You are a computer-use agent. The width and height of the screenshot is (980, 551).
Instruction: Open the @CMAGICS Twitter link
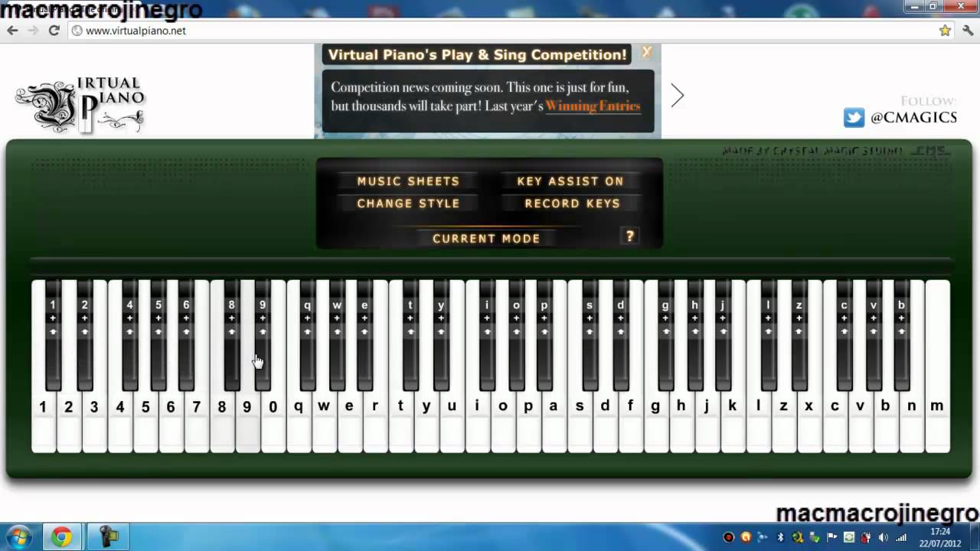click(x=913, y=117)
